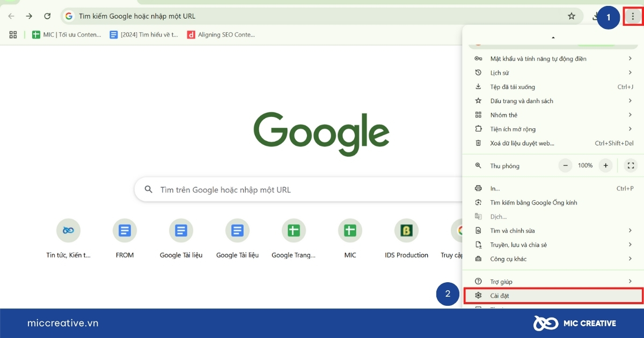Open the 'MIC | Tối ưu Conten...' bookmark
The height and width of the screenshot is (338, 644).
coord(67,34)
